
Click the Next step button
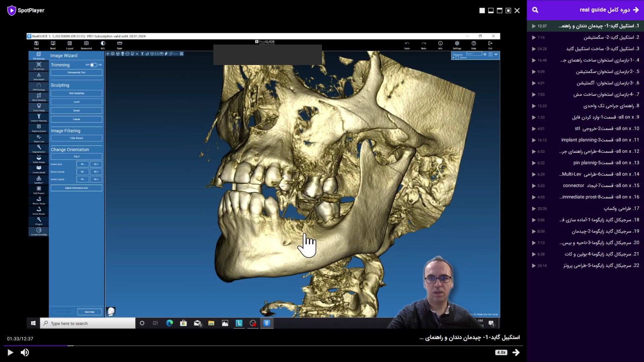90,312
